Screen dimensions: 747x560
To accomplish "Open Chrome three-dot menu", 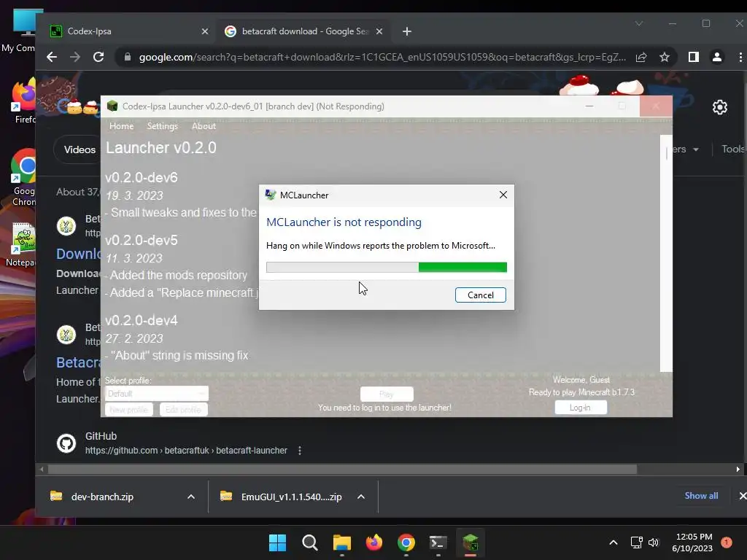I will [x=740, y=57].
